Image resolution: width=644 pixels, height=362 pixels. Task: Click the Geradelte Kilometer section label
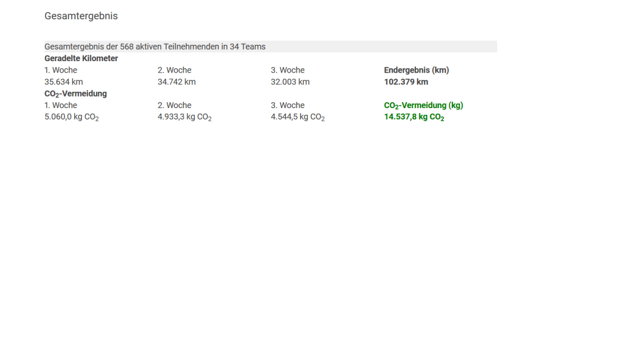[81, 58]
